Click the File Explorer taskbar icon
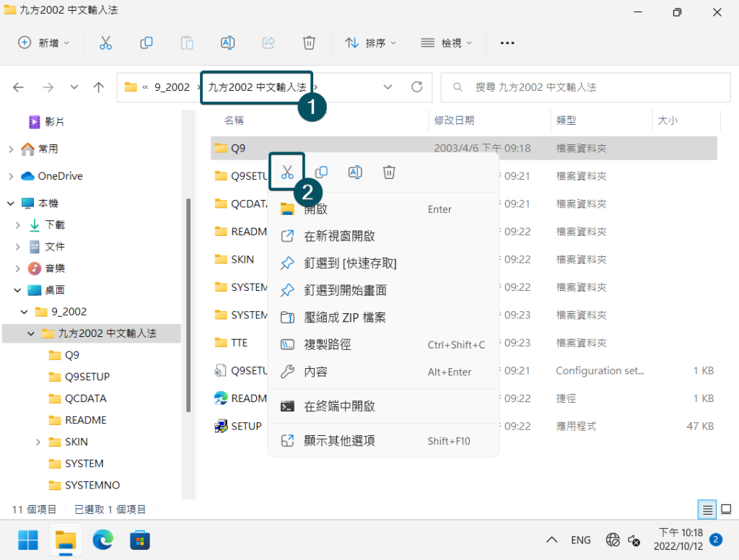Image resolution: width=739 pixels, height=560 pixels. tap(66, 541)
